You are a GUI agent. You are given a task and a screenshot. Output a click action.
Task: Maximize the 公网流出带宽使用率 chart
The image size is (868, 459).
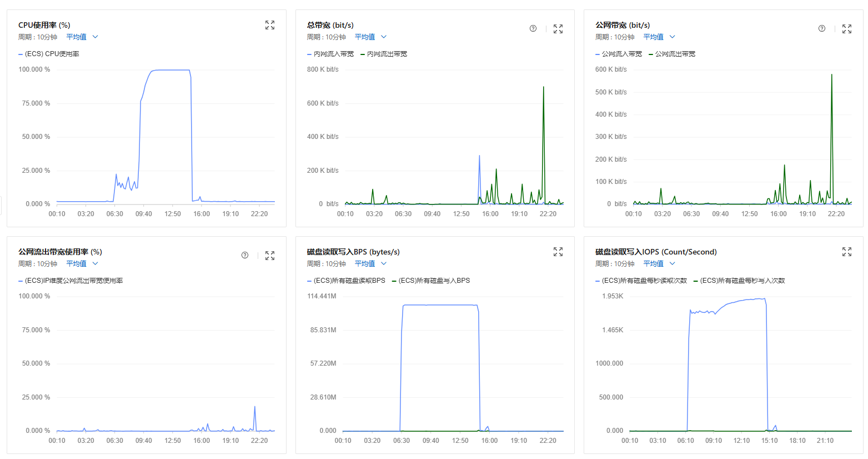point(270,256)
